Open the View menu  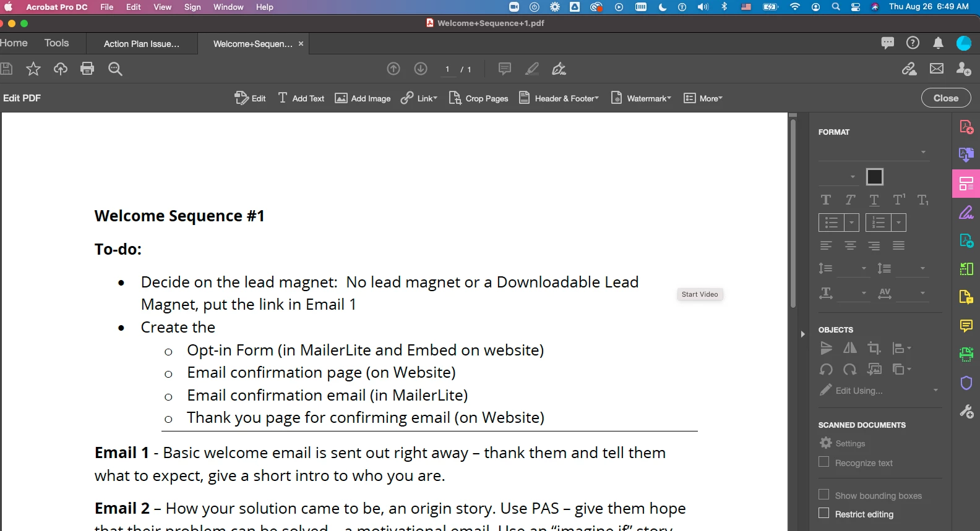pos(162,7)
